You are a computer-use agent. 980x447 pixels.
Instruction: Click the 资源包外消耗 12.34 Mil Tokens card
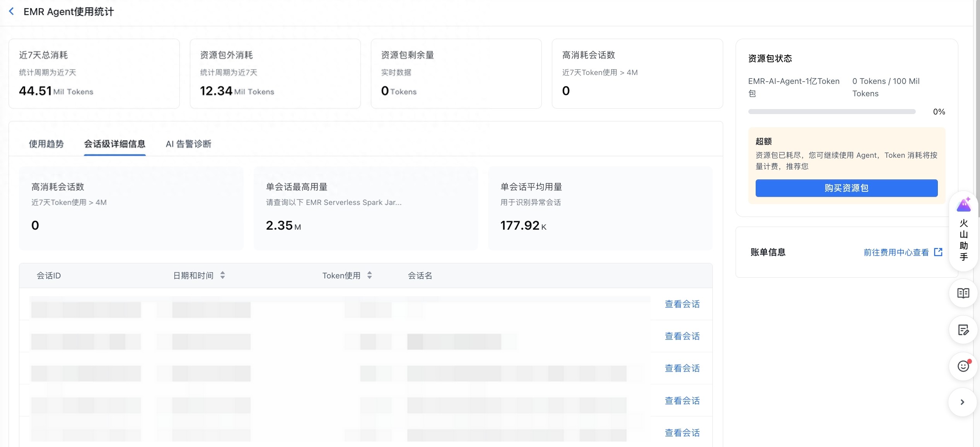[x=275, y=73]
